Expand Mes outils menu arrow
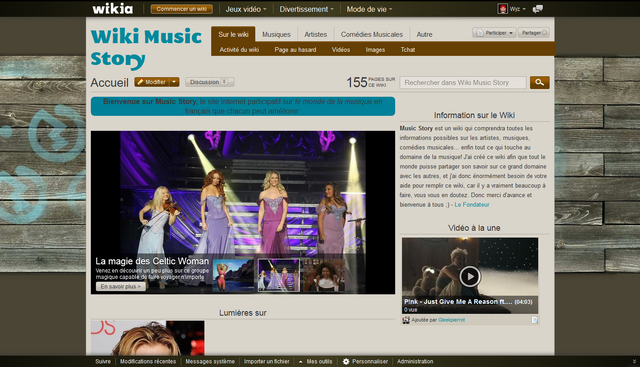This screenshot has width=640, height=367. (x=301, y=361)
